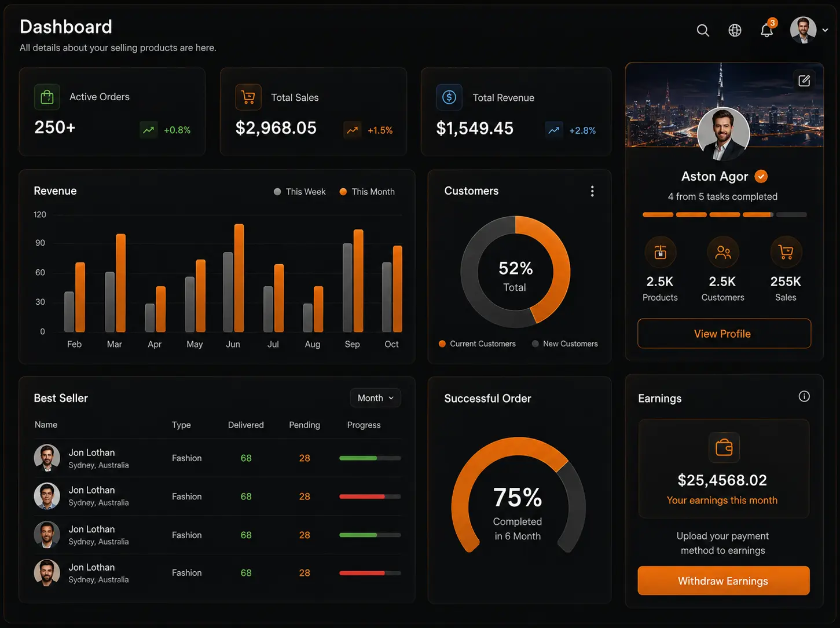Click the Total Revenue dollar icon
This screenshot has height=628, width=840.
point(449,97)
